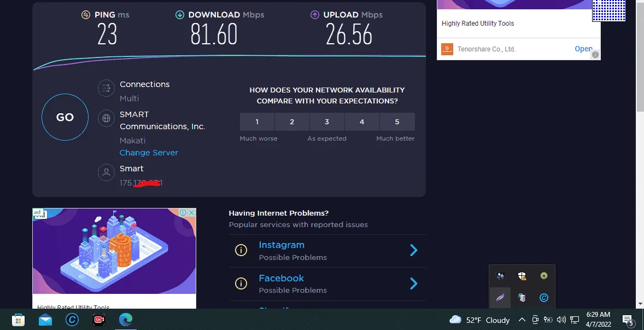Open the Mail app in taskbar
644x330 pixels.
click(45, 320)
